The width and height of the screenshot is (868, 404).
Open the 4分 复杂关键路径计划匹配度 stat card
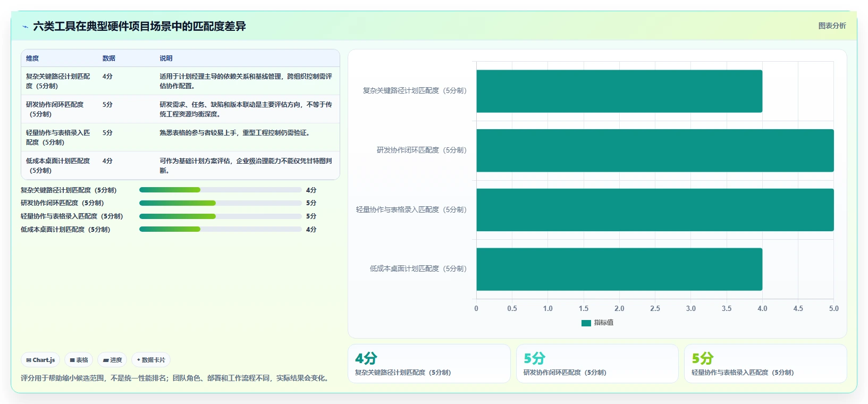click(429, 364)
